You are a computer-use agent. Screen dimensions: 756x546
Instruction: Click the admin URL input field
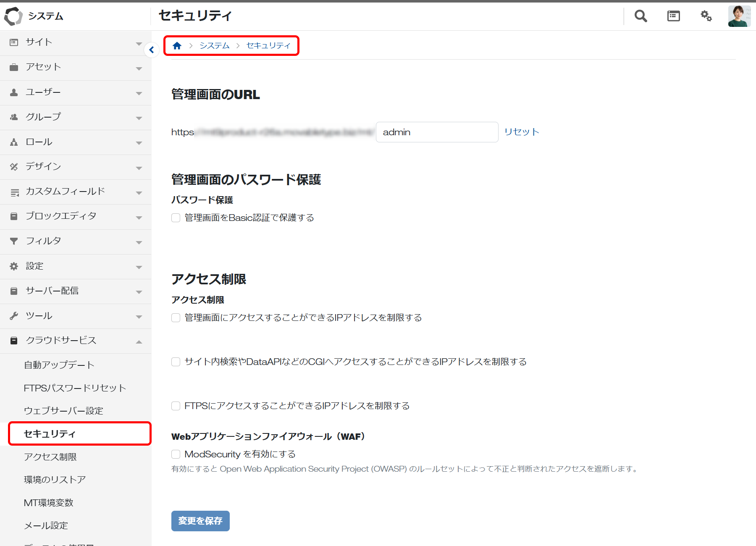pos(437,132)
